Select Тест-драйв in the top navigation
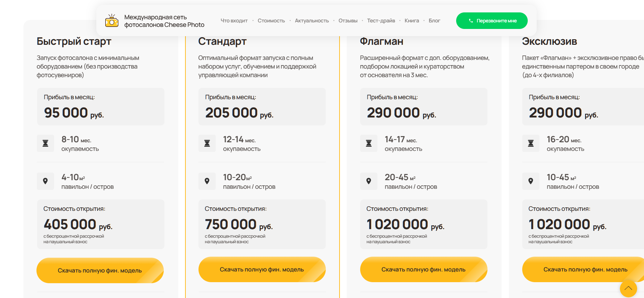Viewport: 644px width, 298px height. [x=381, y=21]
